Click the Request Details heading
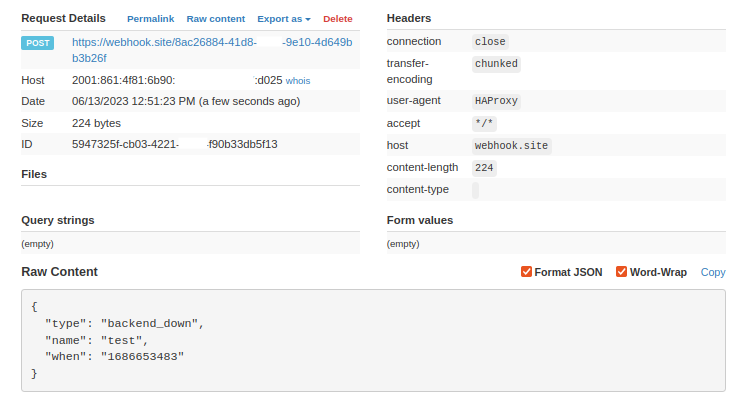This screenshot has width=743, height=405. [x=63, y=18]
